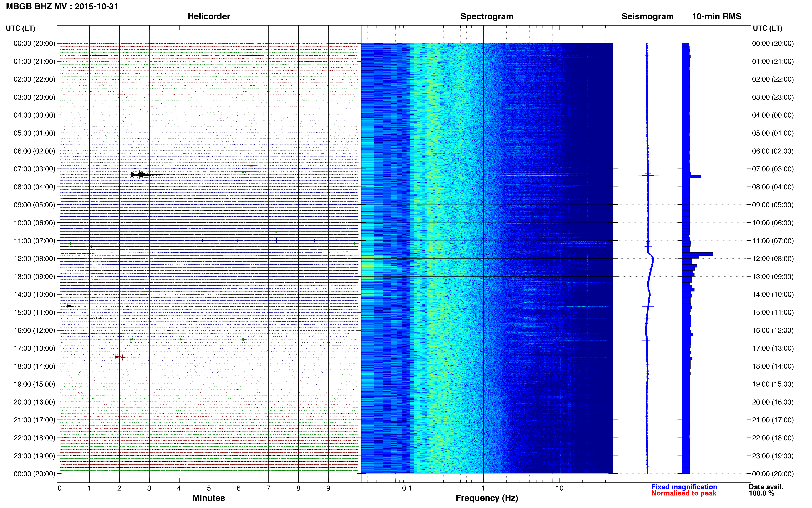Screen dimensions: 812x508
Task: Click the left-axis "08:00 (04:00)" time label
Action: coord(34,187)
